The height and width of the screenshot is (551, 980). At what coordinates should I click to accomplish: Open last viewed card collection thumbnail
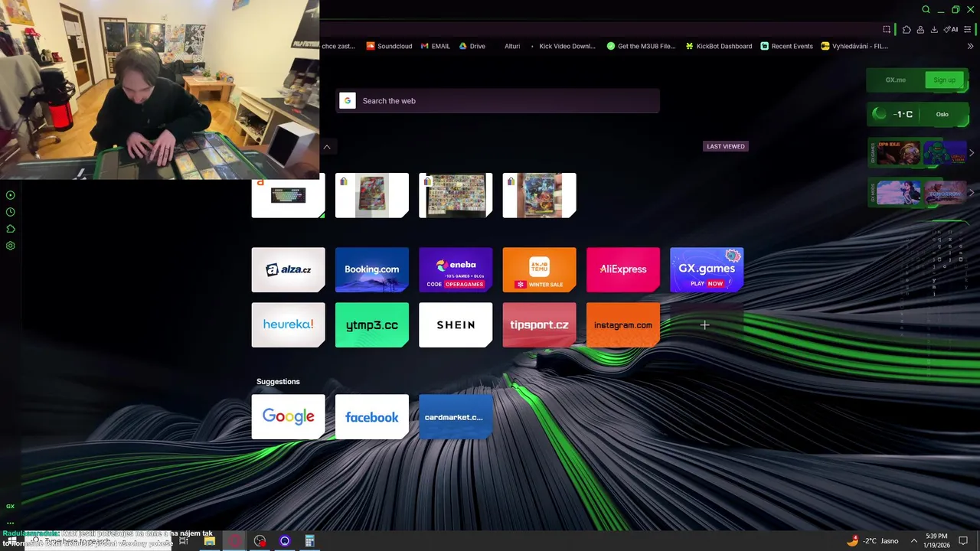pyautogui.click(x=456, y=195)
